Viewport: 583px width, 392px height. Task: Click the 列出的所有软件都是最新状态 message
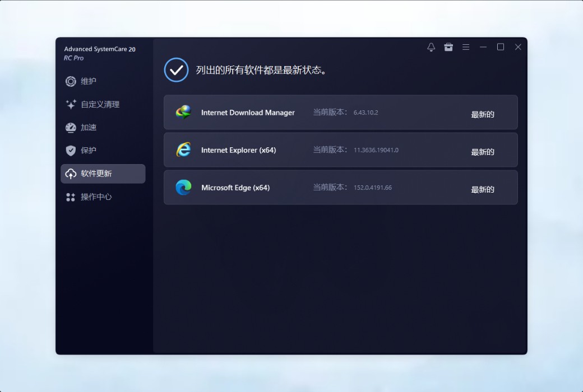click(261, 70)
